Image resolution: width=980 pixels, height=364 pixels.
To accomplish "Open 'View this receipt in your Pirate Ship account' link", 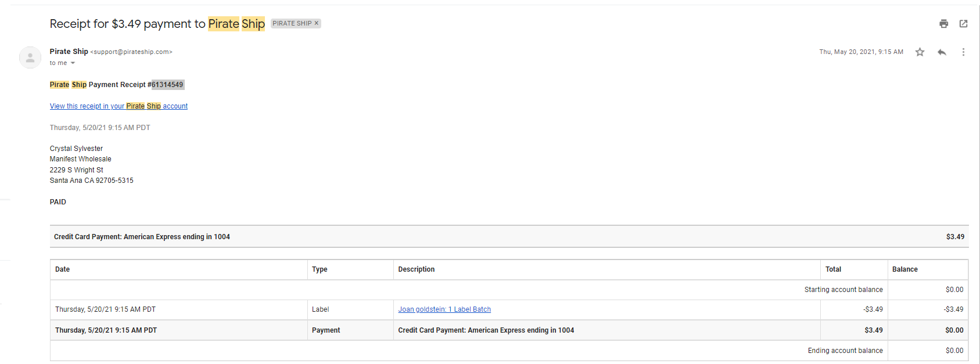I will pyautogui.click(x=119, y=106).
